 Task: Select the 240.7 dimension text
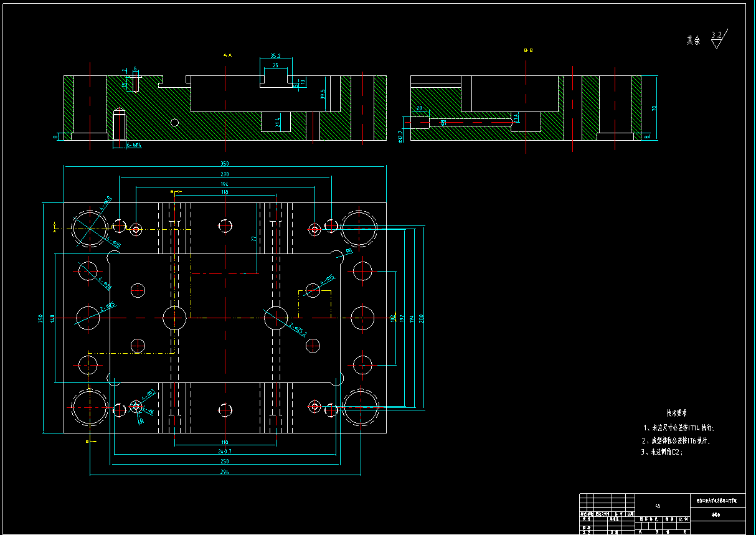[x=225, y=450]
